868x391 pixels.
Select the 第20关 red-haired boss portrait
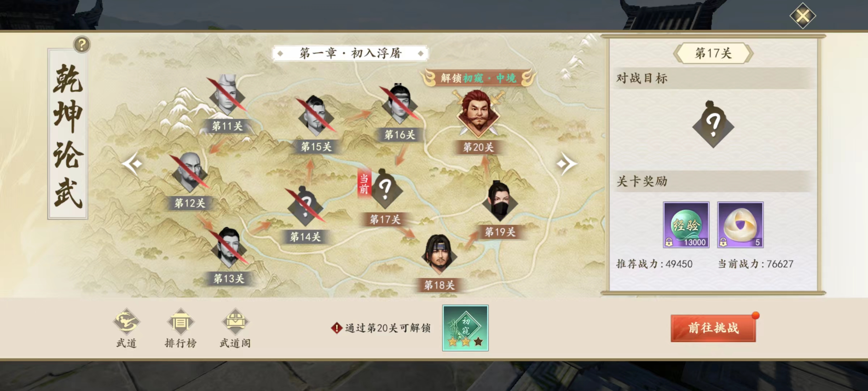[478, 113]
